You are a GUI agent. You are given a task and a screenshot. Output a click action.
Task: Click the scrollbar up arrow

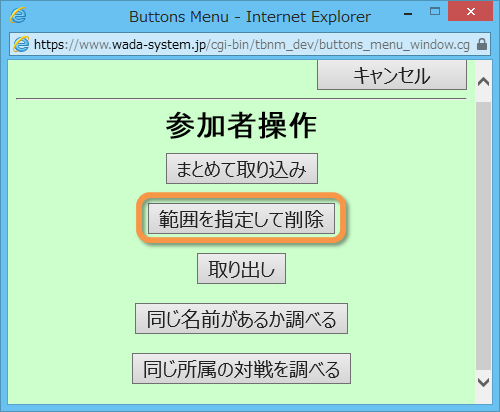coord(483,81)
